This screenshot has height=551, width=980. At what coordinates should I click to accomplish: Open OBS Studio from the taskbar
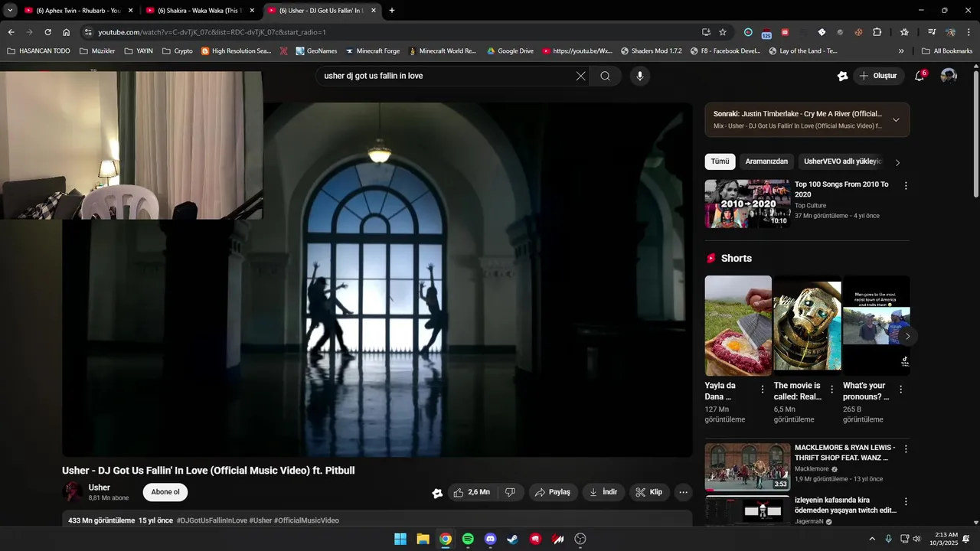[x=580, y=539]
